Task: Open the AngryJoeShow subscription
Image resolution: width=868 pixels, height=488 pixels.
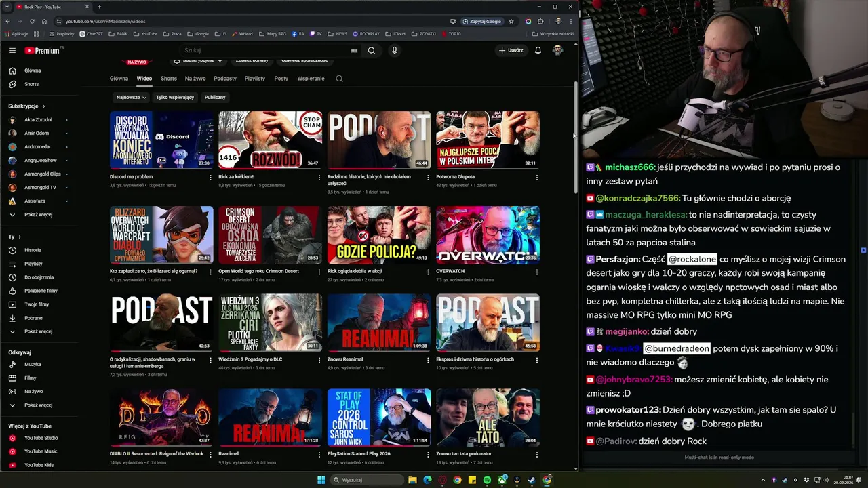Action: tap(39, 160)
